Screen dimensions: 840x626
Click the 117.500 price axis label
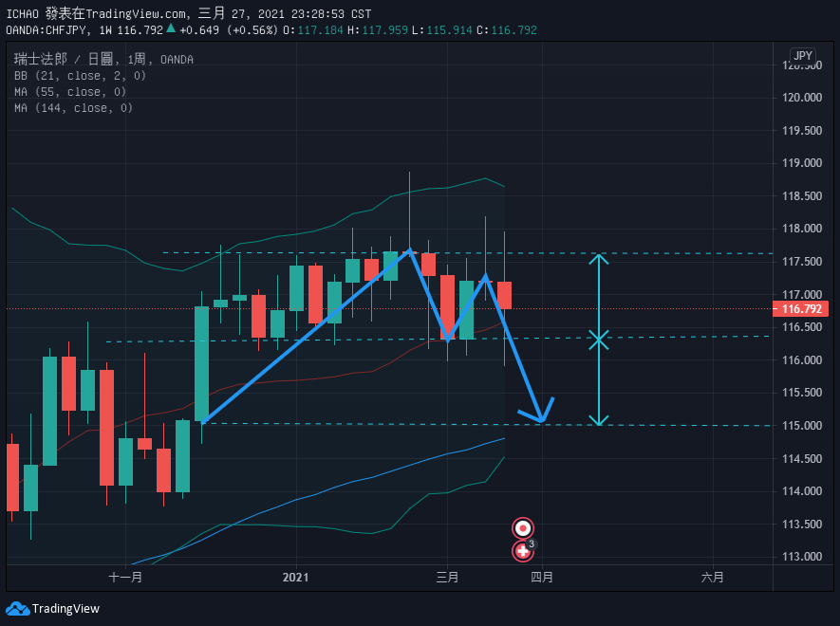[802, 262]
